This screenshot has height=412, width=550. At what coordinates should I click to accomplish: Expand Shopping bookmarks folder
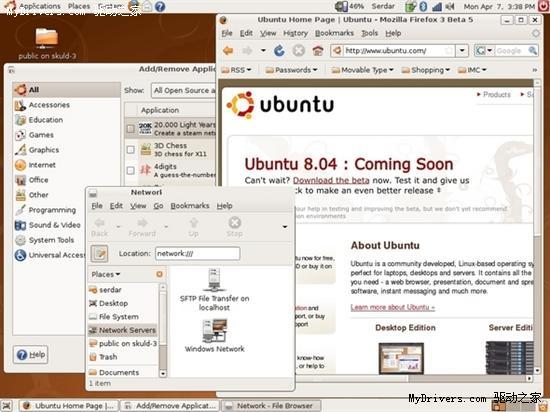tap(425, 70)
